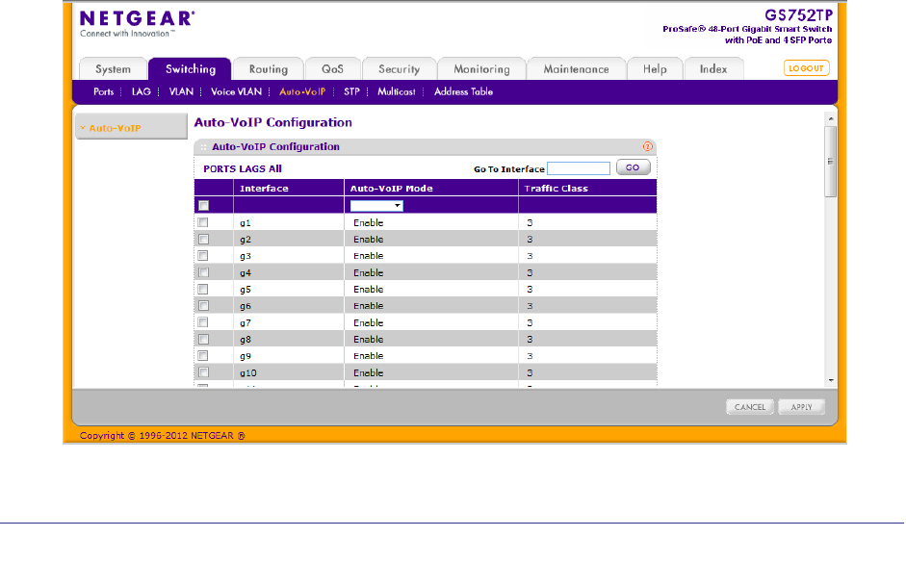This screenshot has height=588, width=906.
Task: Click the GO button
Action: [x=633, y=167]
